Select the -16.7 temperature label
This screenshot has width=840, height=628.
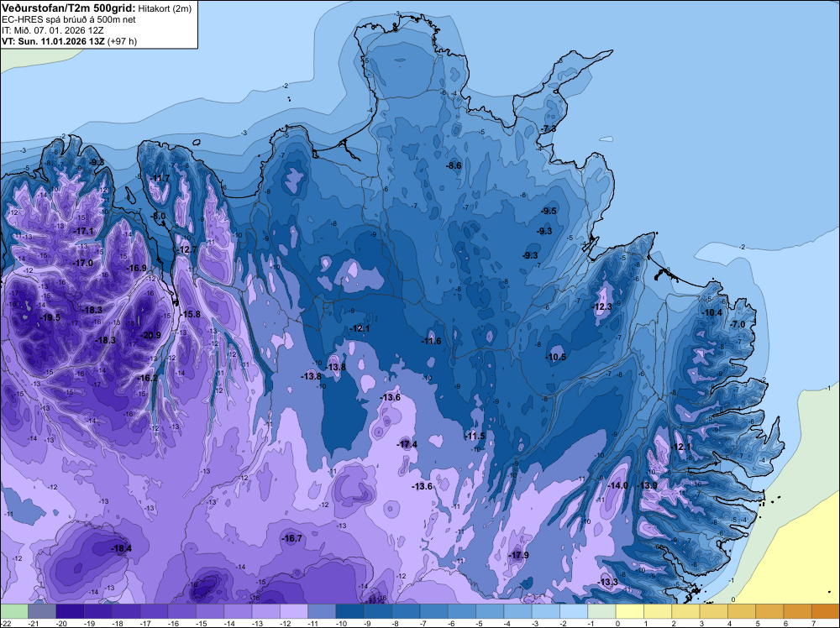tap(292, 538)
